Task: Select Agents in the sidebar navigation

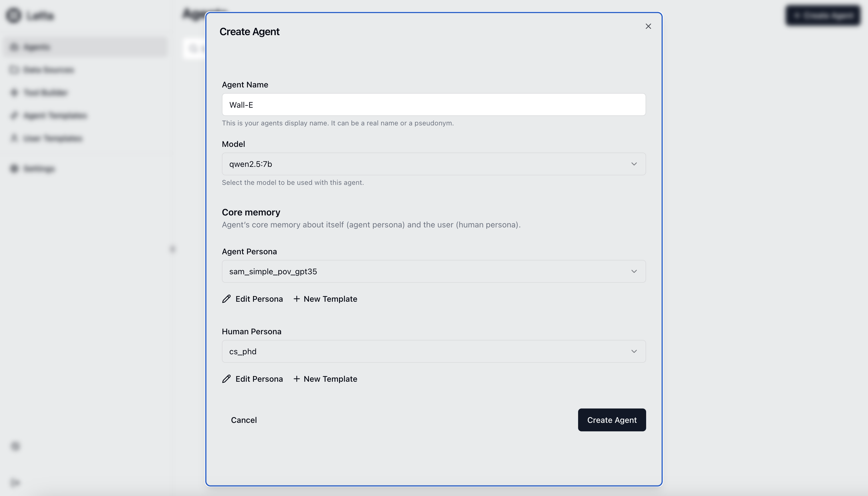Action: (37, 47)
